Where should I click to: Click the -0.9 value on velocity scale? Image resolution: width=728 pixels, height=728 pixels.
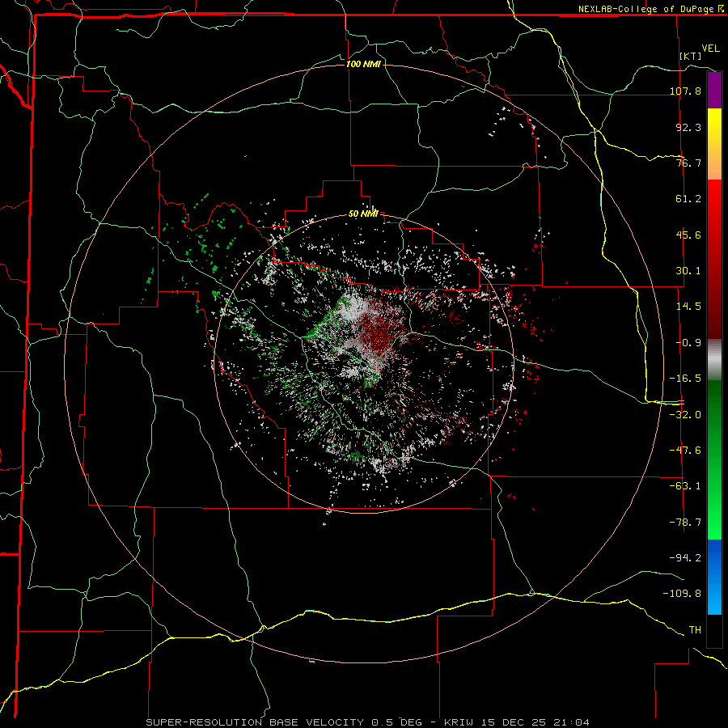688,343
